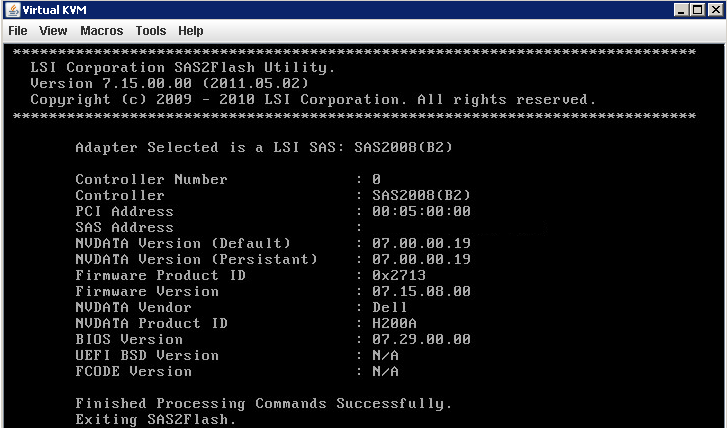
Task: Click the Finished Processing Commands Successfully message
Action: coord(264,404)
